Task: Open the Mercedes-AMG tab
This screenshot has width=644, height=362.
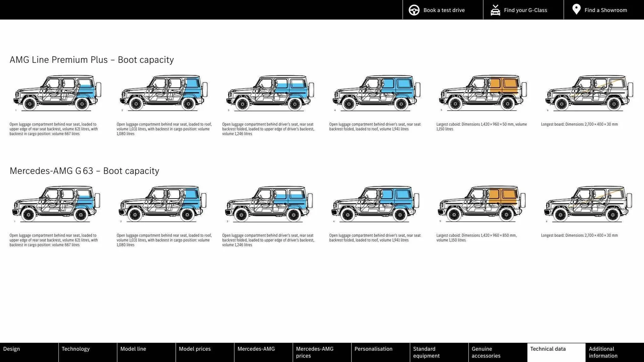Action: [263, 352]
